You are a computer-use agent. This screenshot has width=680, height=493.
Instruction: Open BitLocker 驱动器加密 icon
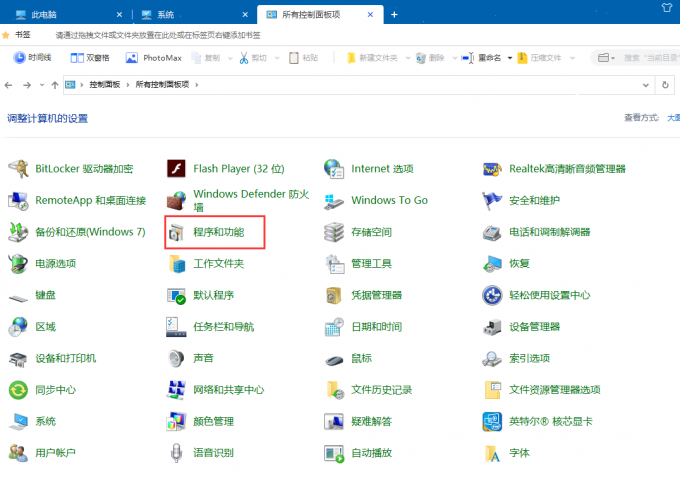(18, 169)
